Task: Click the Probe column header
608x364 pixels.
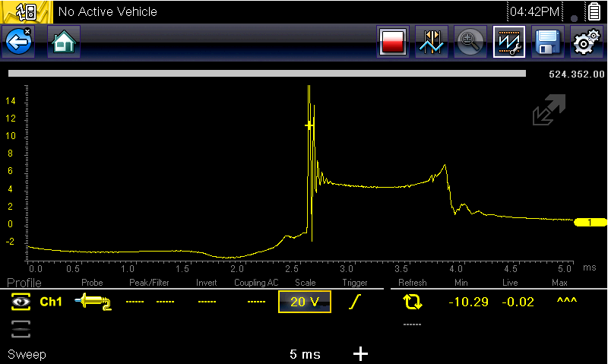Action: 92,283
